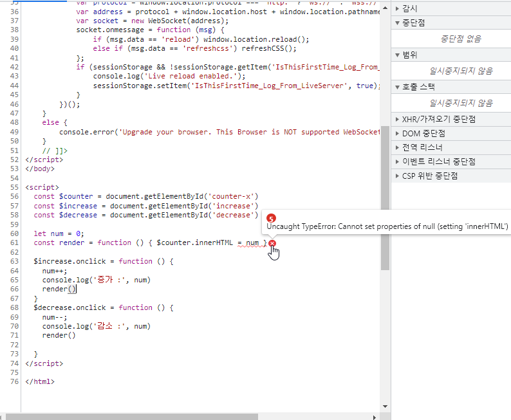The height and width of the screenshot is (420, 511).
Task: Click the vertical scrollbar down arrow
Action: [386, 406]
